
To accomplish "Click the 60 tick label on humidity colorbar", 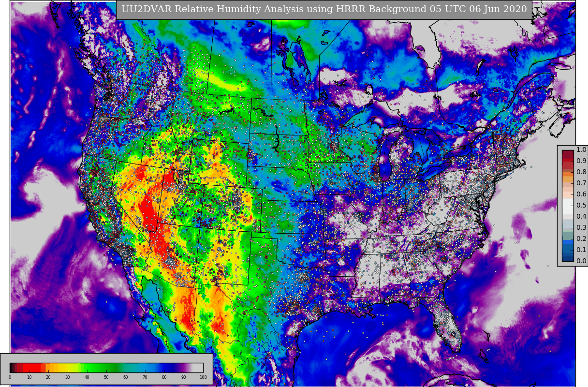I will (126, 377).
